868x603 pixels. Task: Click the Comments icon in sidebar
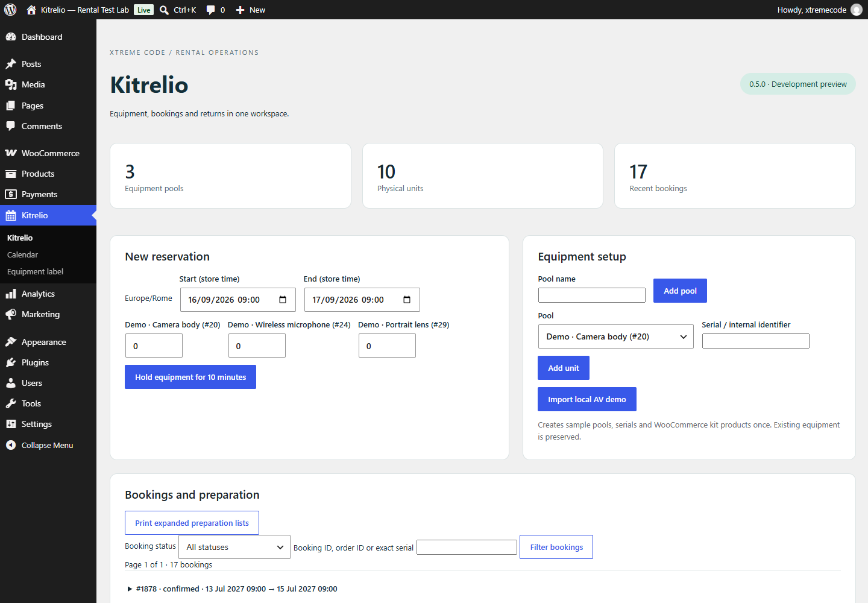click(x=11, y=126)
